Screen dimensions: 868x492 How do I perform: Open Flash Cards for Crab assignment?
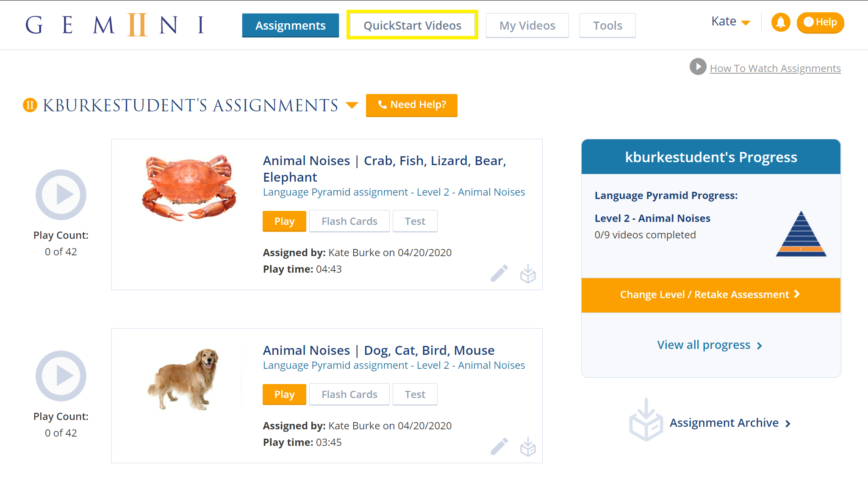click(x=349, y=221)
